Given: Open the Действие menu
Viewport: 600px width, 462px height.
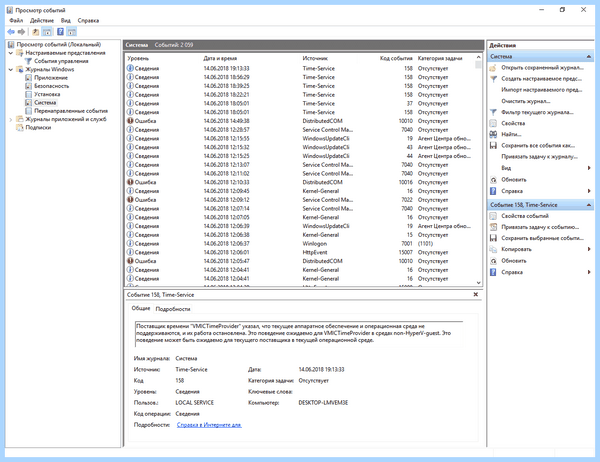Looking at the screenshot, I should point(42,20).
